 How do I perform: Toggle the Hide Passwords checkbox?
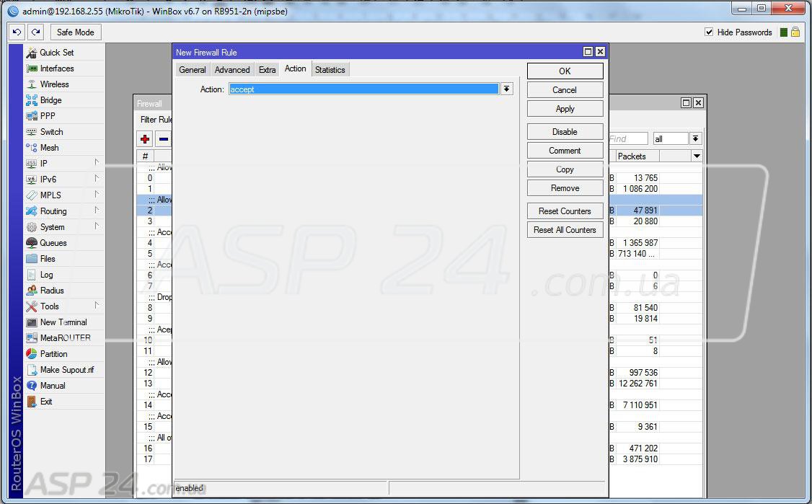tap(709, 32)
